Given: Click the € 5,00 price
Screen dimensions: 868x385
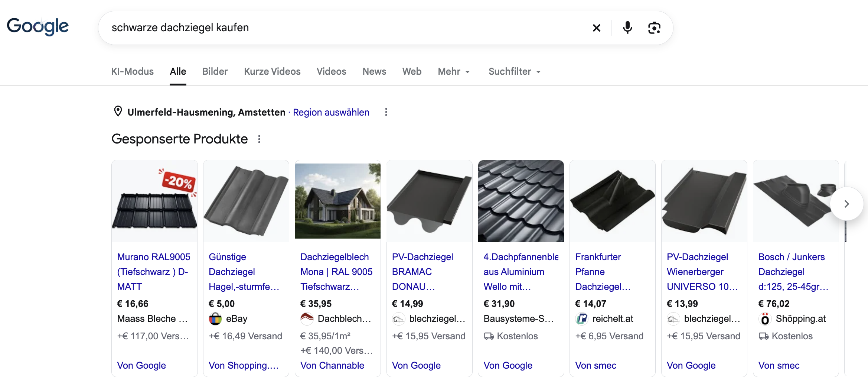Looking at the screenshot, I should tap(222, 304).
